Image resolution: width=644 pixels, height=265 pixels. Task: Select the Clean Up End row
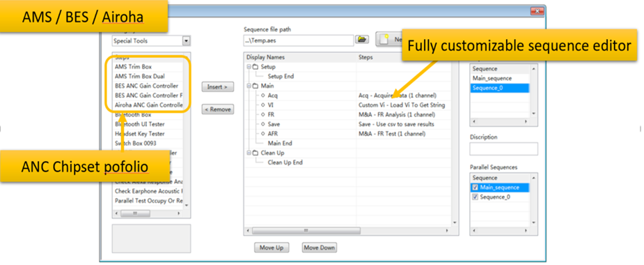[x=285, y=162]
